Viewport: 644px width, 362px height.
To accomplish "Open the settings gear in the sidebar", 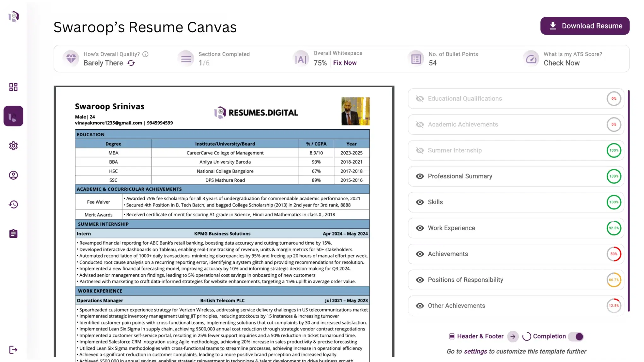I will (13, 146).
